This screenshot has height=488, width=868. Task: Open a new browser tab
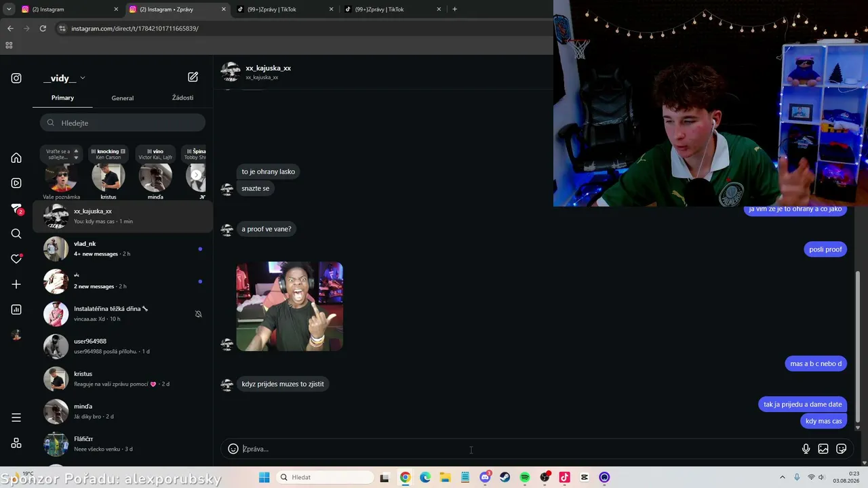click(x=454, y=9)
